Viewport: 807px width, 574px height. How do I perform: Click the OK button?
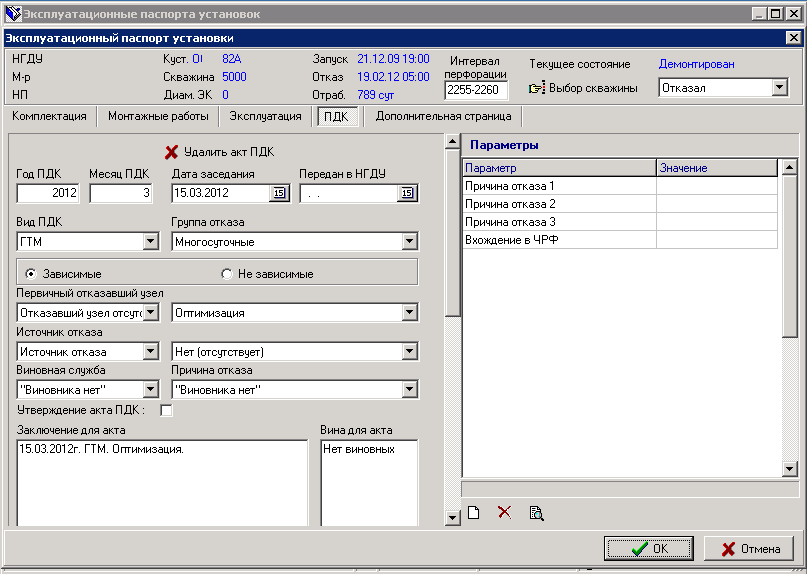pos(648,549)
